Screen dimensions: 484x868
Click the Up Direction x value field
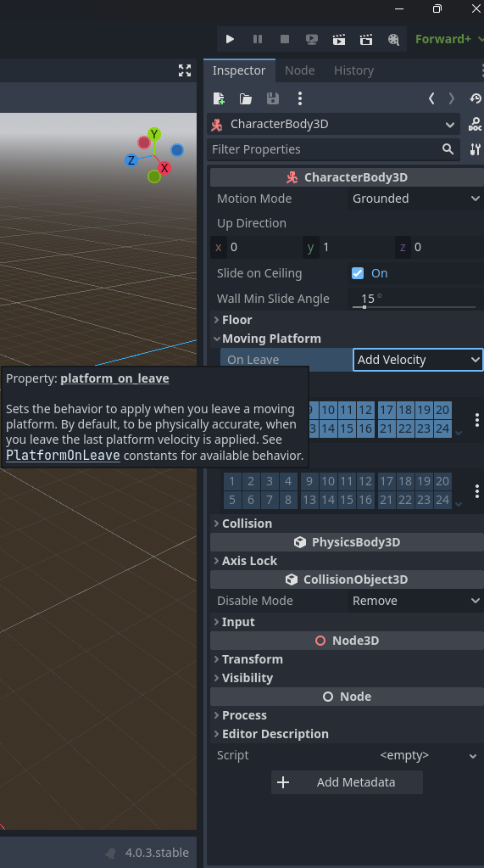(x=255, y=247)
